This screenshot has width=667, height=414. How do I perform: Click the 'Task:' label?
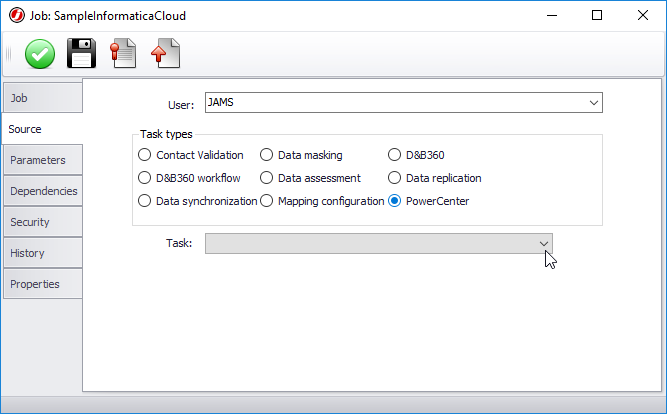179,243
